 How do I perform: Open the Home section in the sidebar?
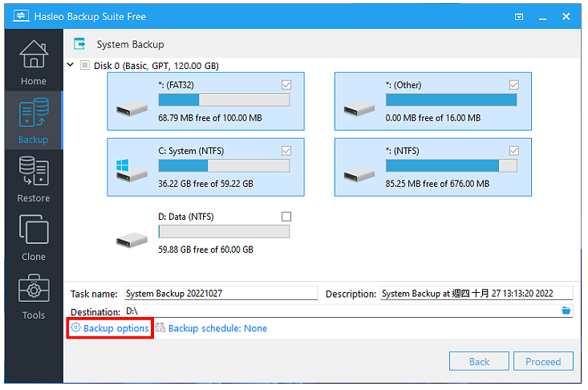point(34,62)
